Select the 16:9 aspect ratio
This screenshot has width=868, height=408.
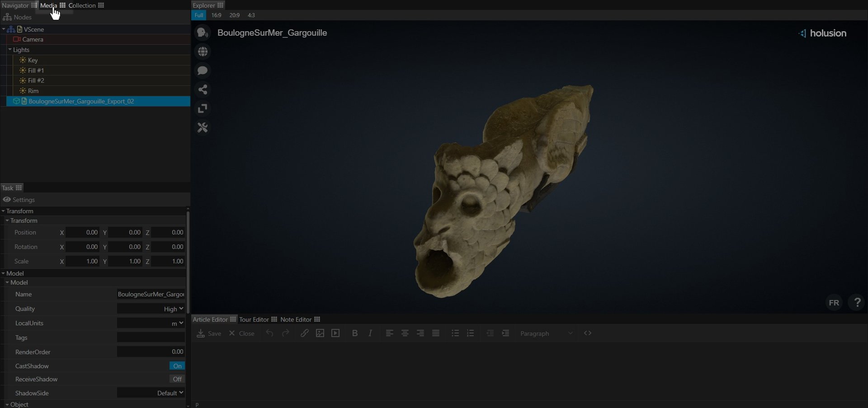[x=217, y=15]
